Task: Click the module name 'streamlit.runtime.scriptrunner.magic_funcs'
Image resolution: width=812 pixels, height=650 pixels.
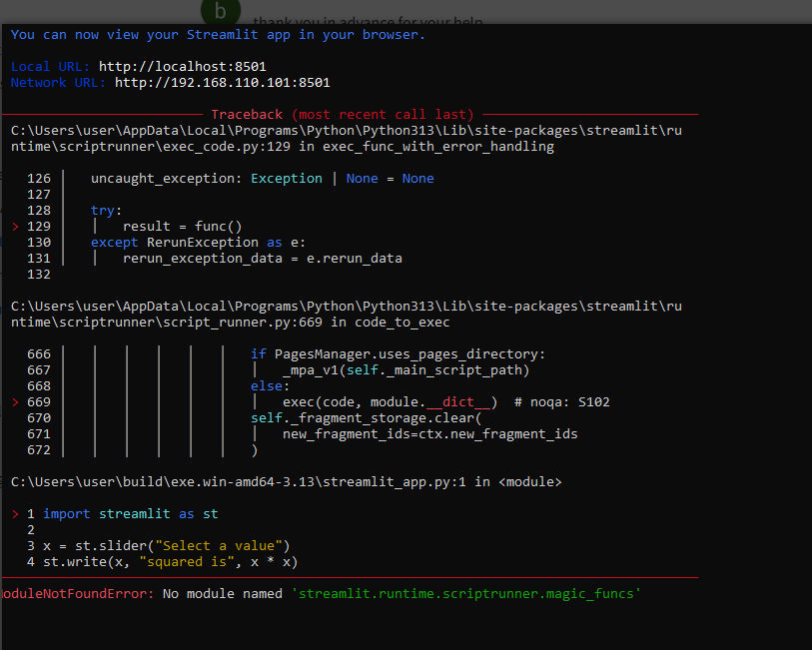Action: tap(466, 594)
